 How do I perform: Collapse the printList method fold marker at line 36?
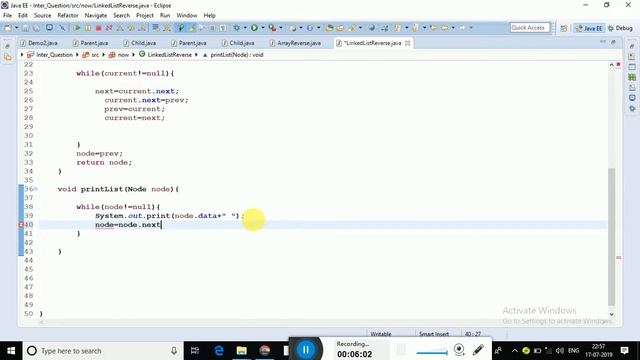pyautogui.click(x=36, y=189)
